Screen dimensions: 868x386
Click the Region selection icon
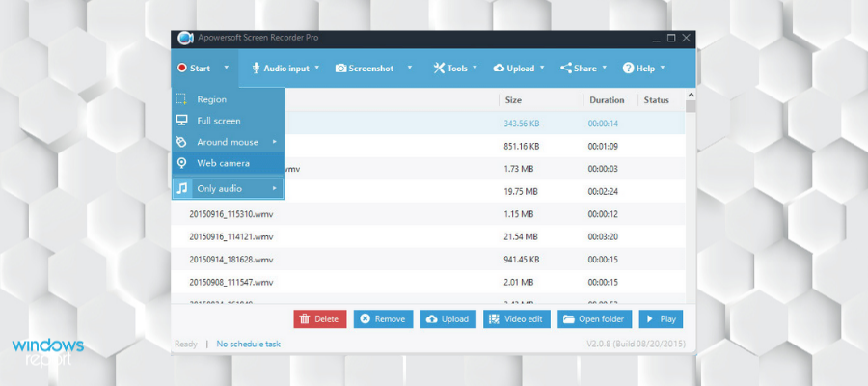[x=181, y=99]
